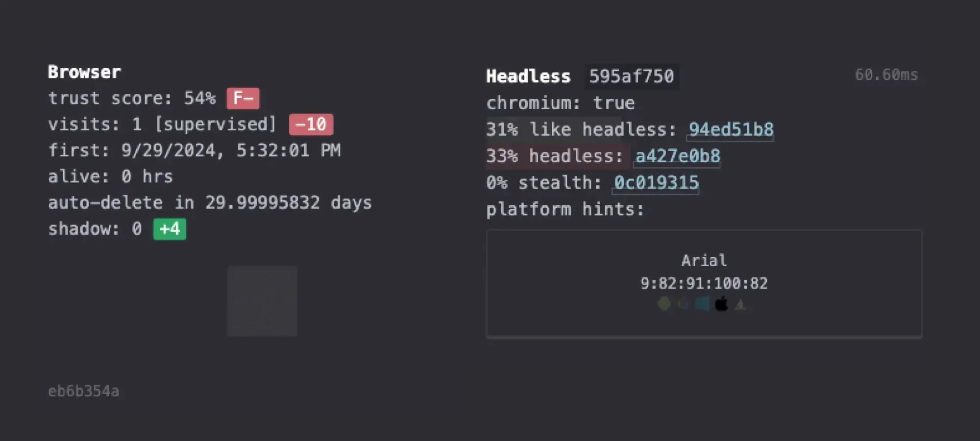
Task: Click the 60.60ms timing label
Action: tap(886, 74)
